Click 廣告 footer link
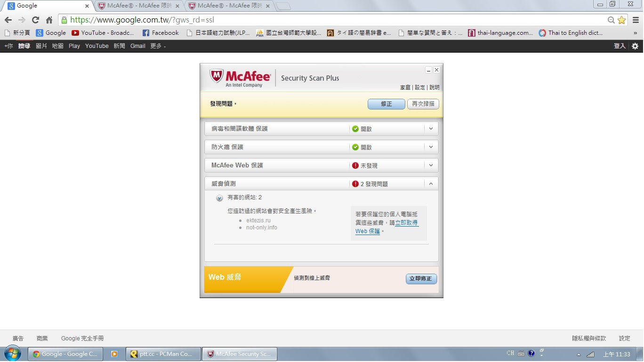Screen dimensions: 644x362 pos(18,338)
